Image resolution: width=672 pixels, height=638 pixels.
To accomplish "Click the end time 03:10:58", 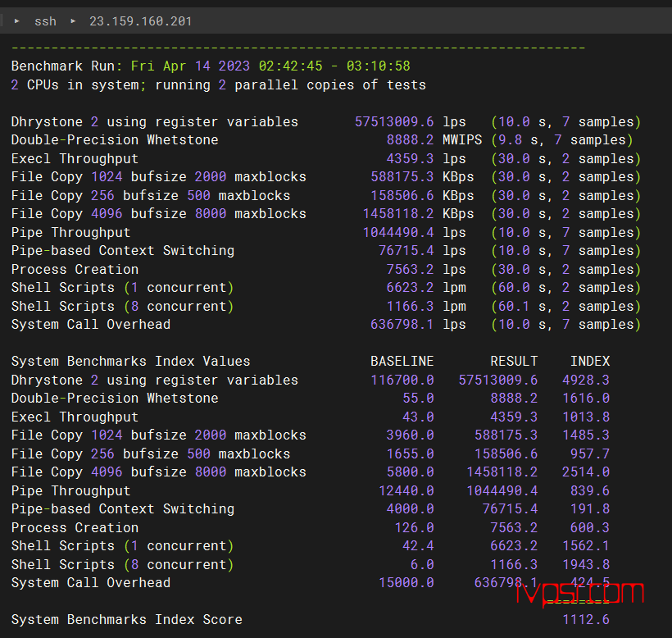I will tap(379, 66).
